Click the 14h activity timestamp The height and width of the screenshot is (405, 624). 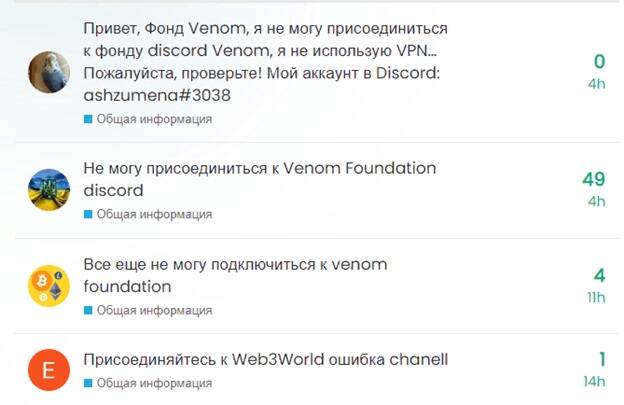[595, 382]
